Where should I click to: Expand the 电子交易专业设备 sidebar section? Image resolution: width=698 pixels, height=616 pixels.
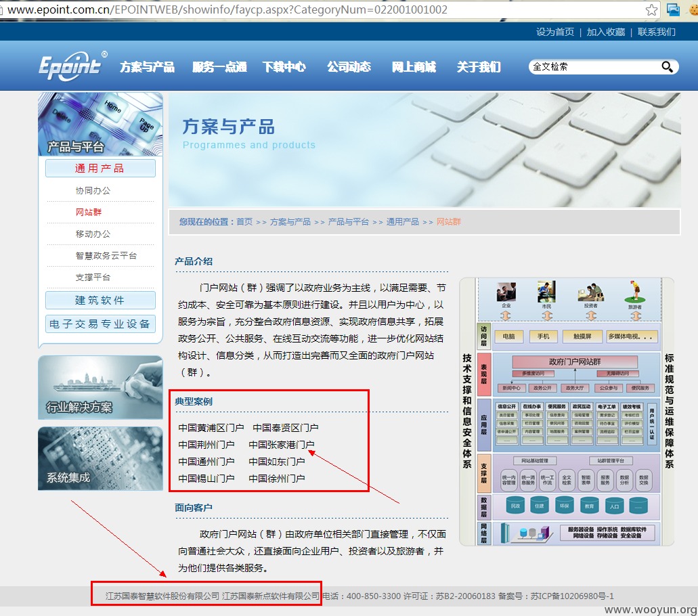click(100, 324)
